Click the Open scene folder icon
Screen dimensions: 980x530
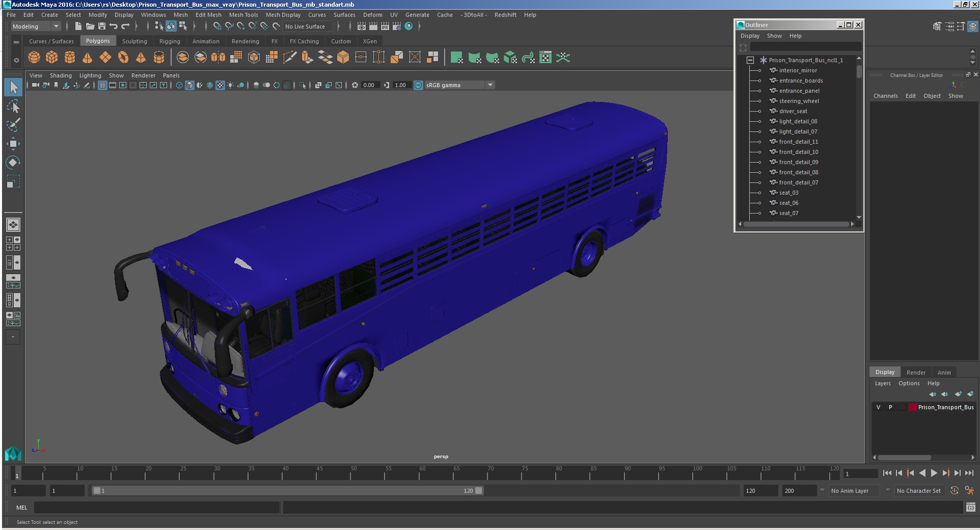click(90, 26)
